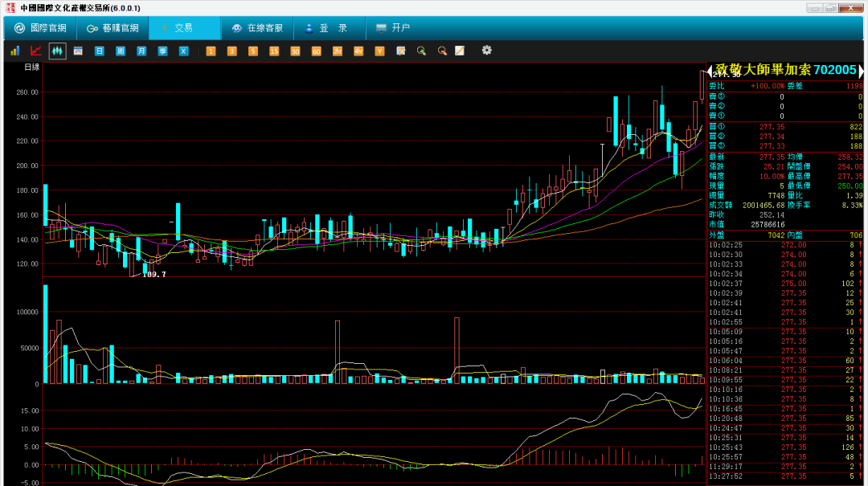Click the orange Y interval icon
The width and height of the screenshot is (868, 486).
[379, 51]
